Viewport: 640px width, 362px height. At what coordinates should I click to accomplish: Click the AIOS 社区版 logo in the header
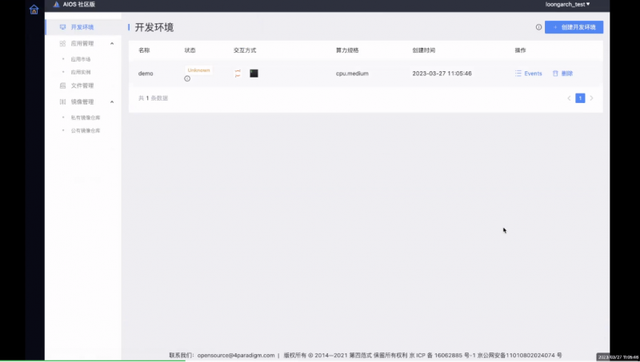click(74, 4)
